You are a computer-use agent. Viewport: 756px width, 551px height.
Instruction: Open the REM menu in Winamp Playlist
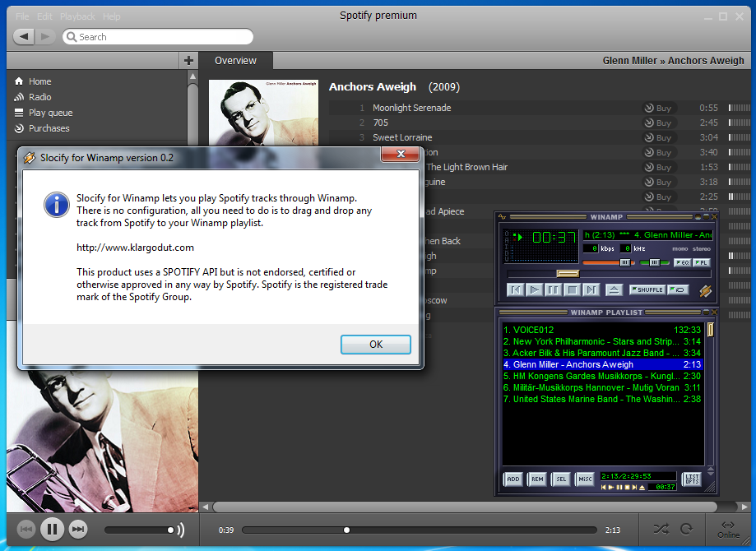click(537, 479)
